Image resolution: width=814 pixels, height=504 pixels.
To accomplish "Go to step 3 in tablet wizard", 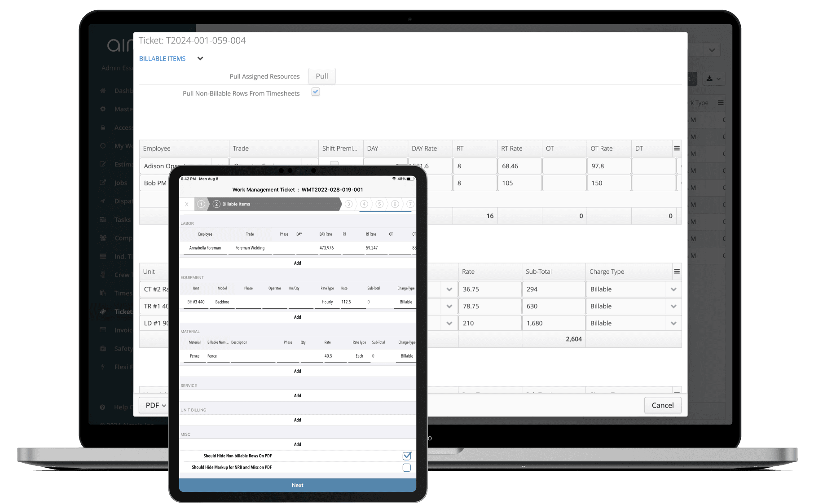I will pyautogui.click(x=348, y=204).
